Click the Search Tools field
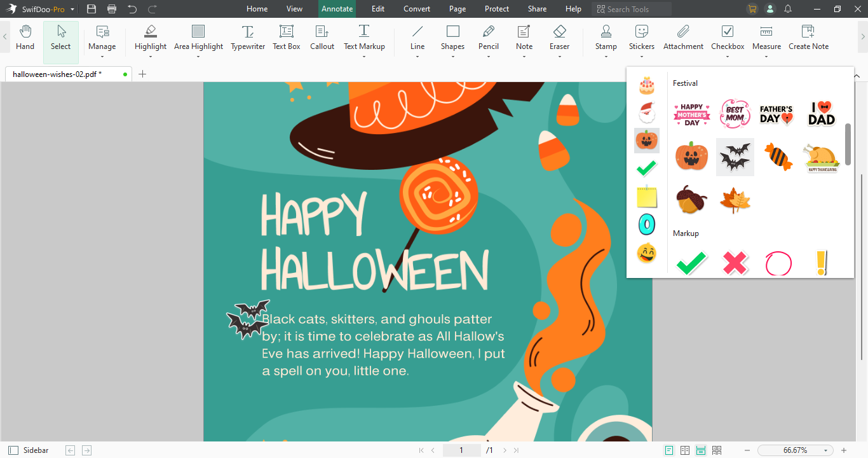The image size is (868, 458). (x=632, y=9)
